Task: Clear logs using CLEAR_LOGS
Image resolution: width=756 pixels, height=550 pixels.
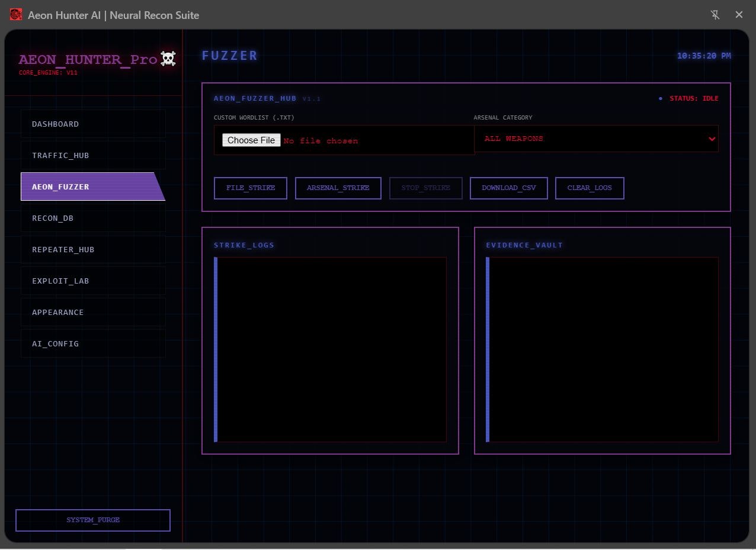Action: (590, 188)
